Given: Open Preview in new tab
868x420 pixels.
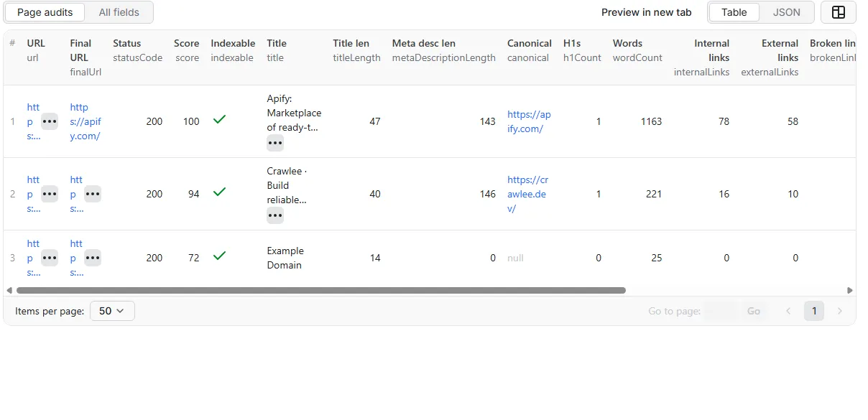Looking at the screenshot, I should click(647, 12).
